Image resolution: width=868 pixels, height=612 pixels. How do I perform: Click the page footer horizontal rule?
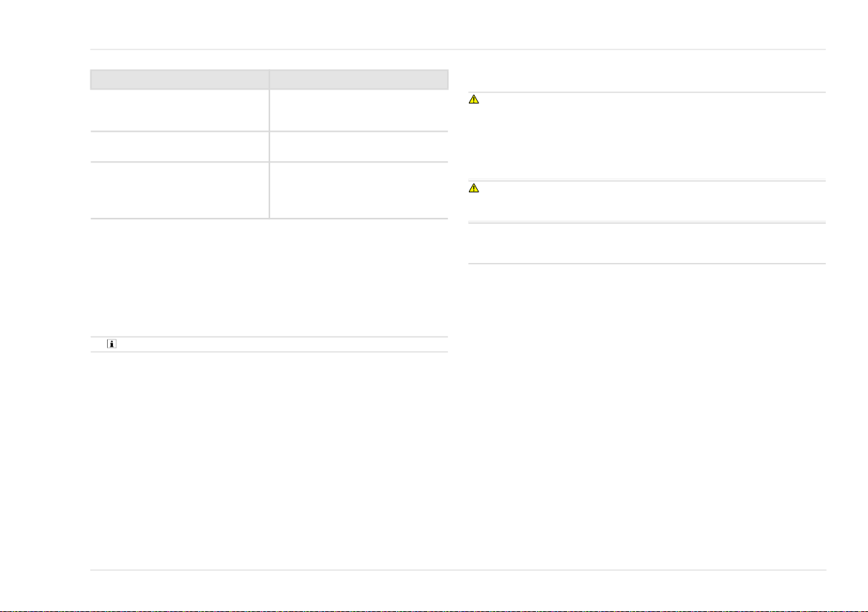(x=458, y=570)
